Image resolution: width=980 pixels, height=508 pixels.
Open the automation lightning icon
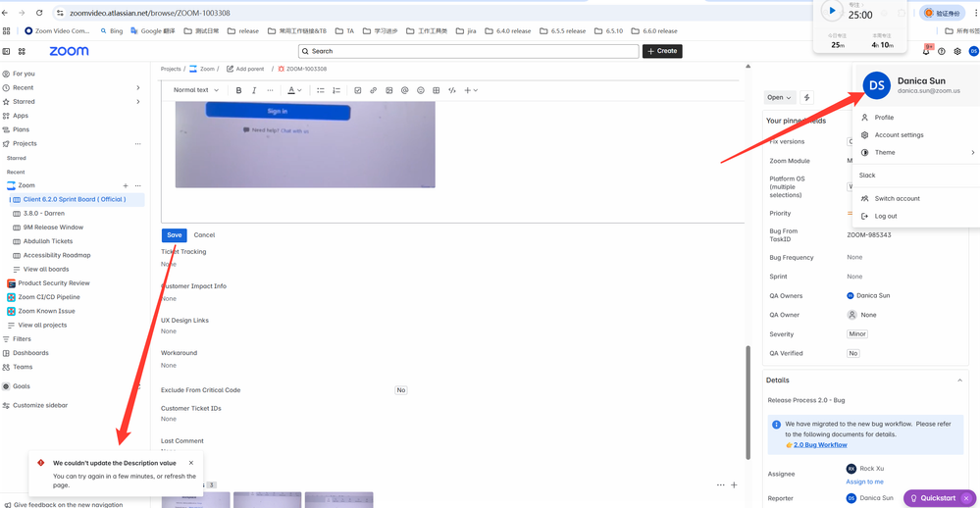click(807, 97)
